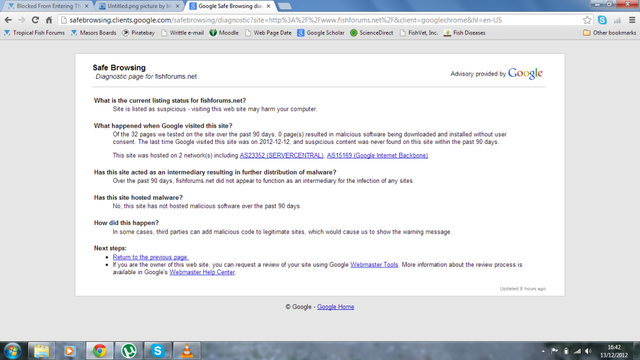Open Webmaster Help Center link

pos(202,272)
